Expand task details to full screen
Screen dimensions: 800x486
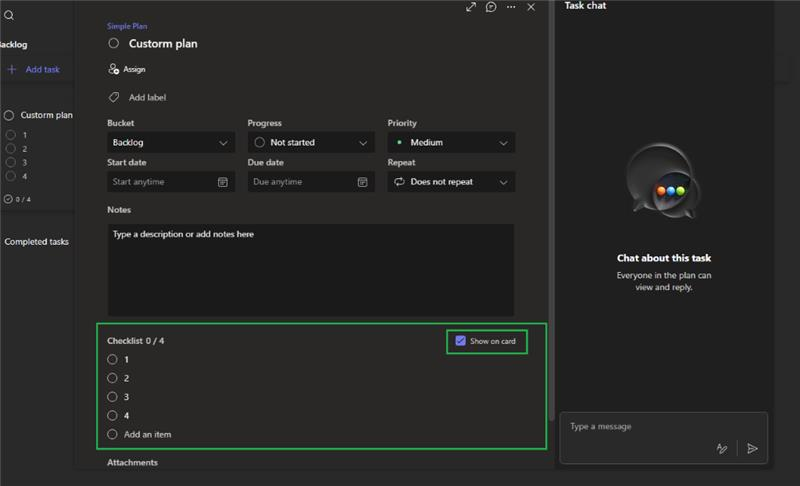tap(471, 7)
